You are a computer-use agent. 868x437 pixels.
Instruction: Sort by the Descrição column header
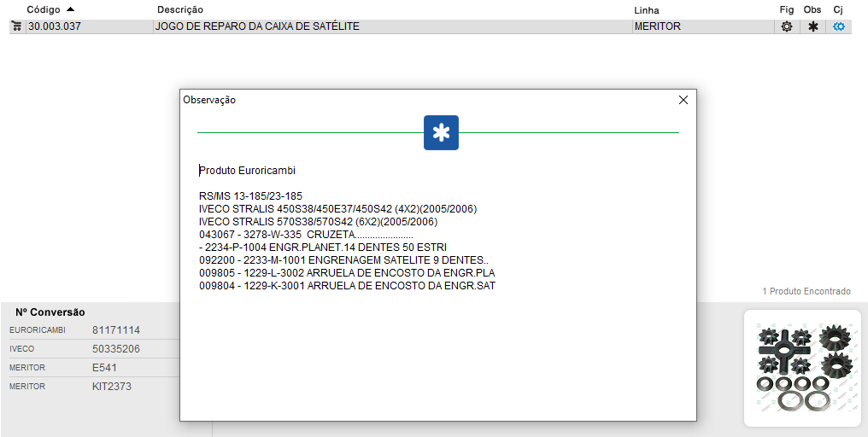pyautogui.click(x=180, y=9)
